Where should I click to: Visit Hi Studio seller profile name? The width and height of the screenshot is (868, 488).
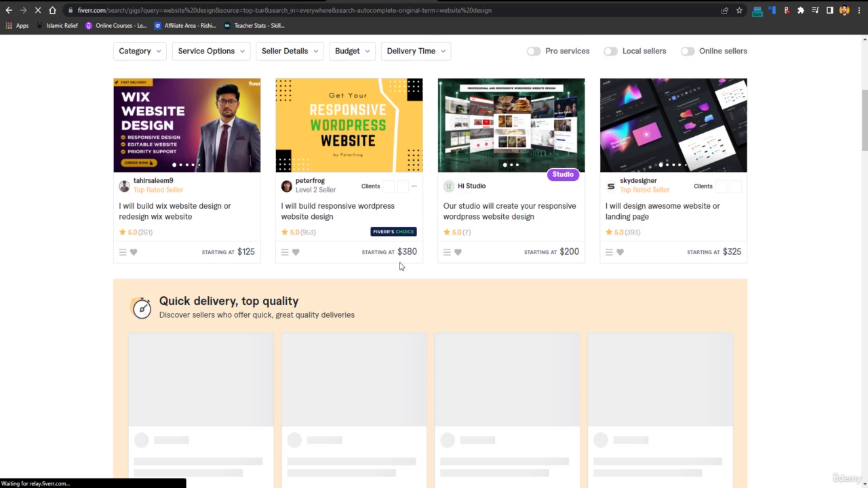click(x=471, y=186)
